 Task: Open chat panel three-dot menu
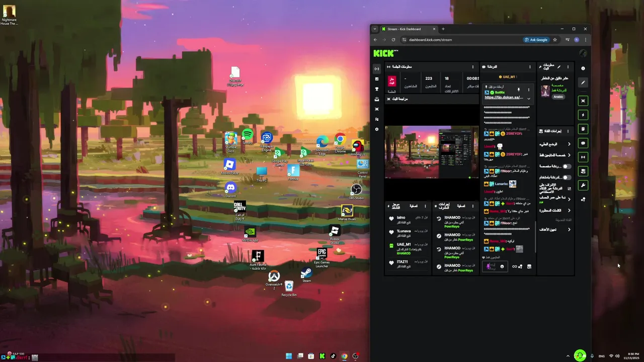click(530, 67)
